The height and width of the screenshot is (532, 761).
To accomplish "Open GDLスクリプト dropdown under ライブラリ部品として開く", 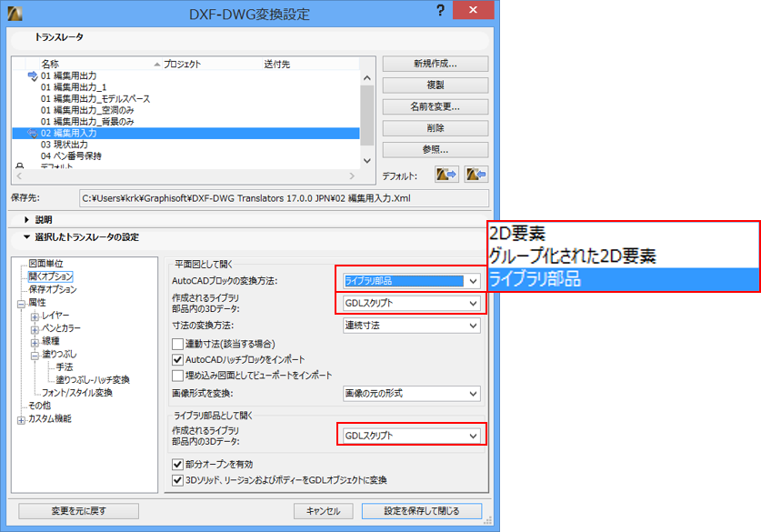I will 412,436.
